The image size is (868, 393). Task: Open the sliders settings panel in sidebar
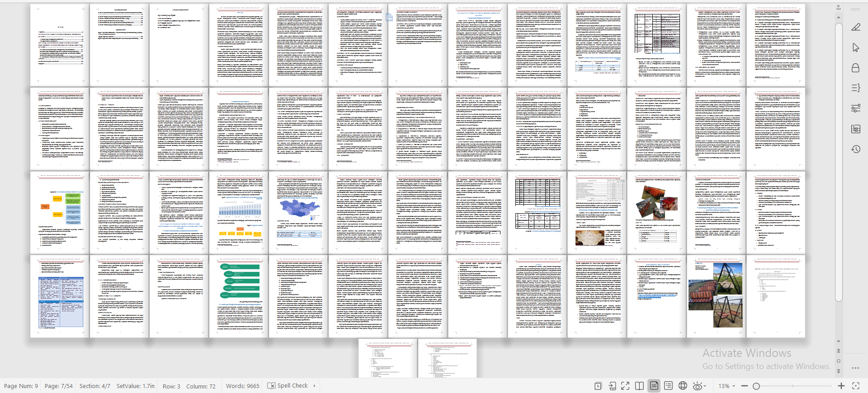pos(855,108)
